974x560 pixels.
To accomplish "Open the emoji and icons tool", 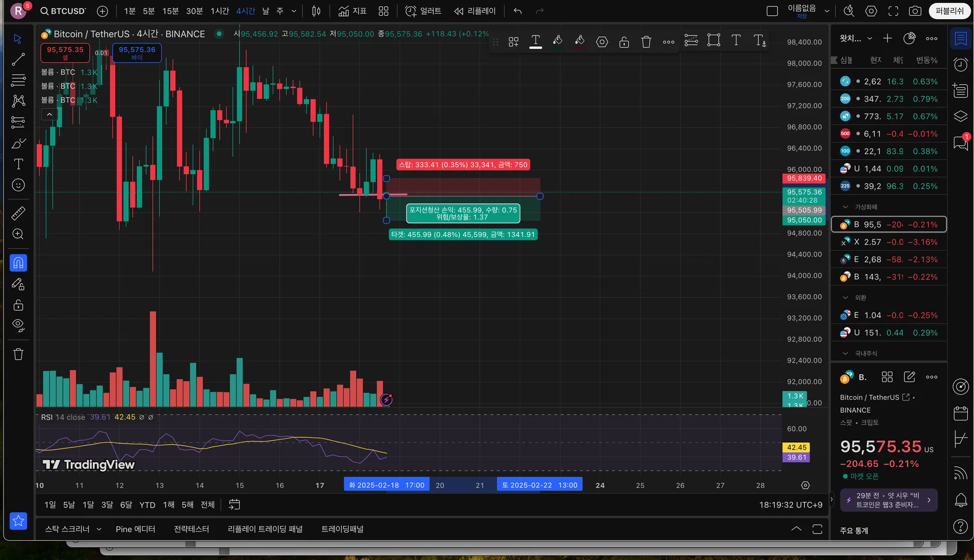I will (x=18, y=185).
